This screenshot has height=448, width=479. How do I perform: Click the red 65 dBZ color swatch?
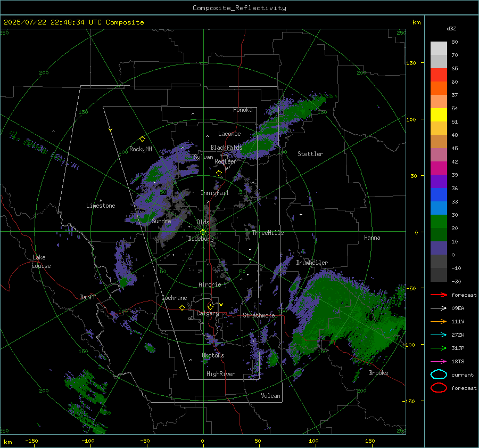point(439,75)
